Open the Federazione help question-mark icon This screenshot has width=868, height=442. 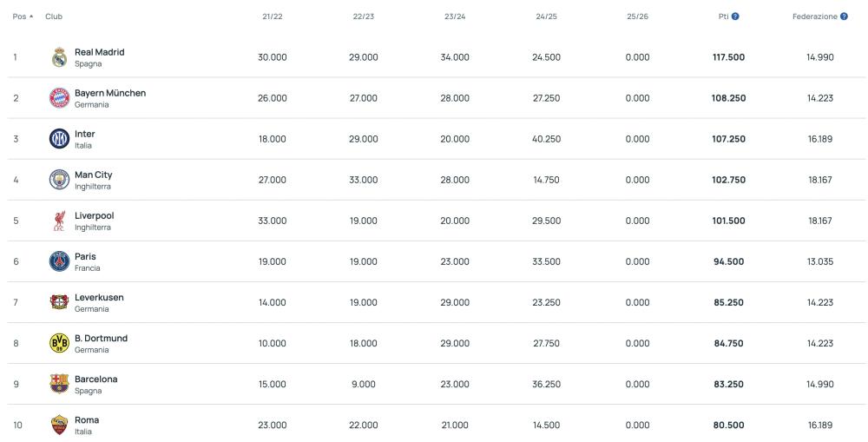point(844,16)
